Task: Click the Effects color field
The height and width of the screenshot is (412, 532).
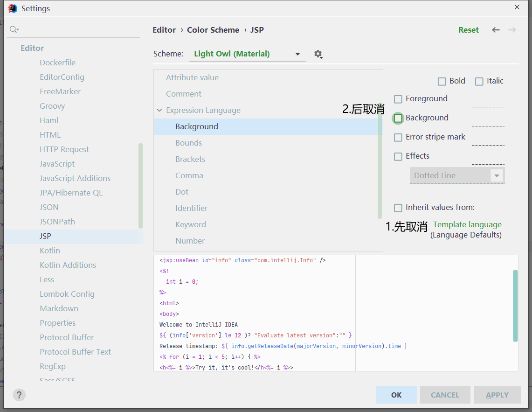Action: coord(488,158)
